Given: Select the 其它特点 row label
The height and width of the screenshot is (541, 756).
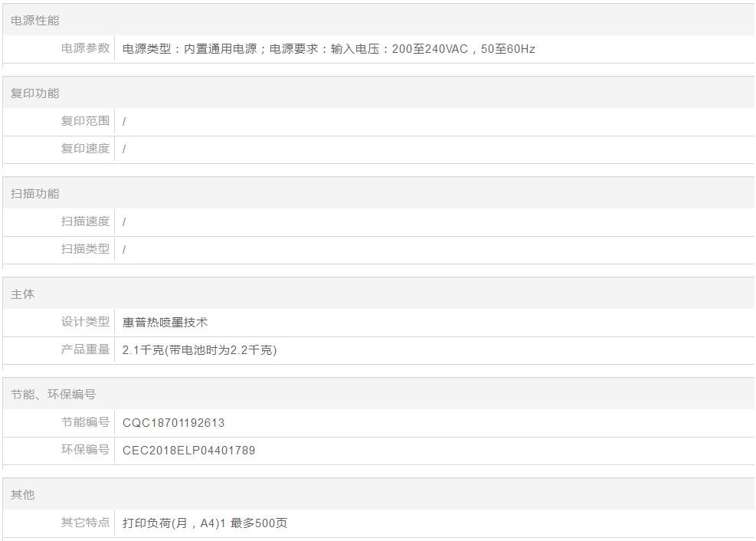Looking at the screenshot, I should click(85, 523).
